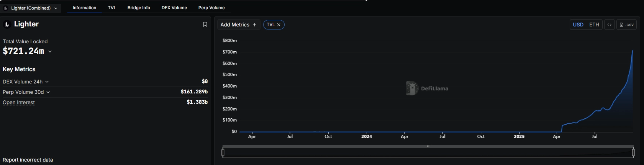Click the embed chart code icon
Image resolution: width=644 pixels, height=165 pixels.
609,25
